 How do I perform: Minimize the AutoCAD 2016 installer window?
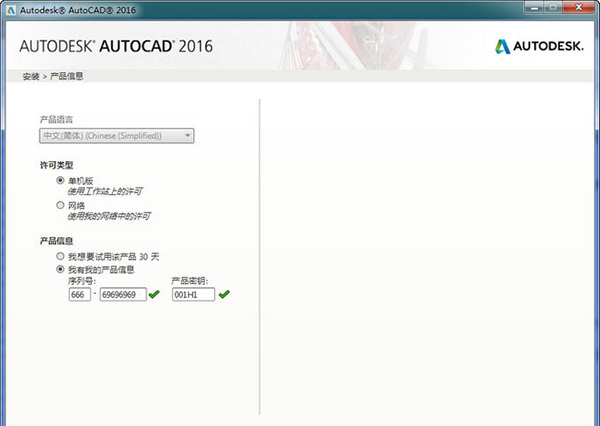point(534,8)
